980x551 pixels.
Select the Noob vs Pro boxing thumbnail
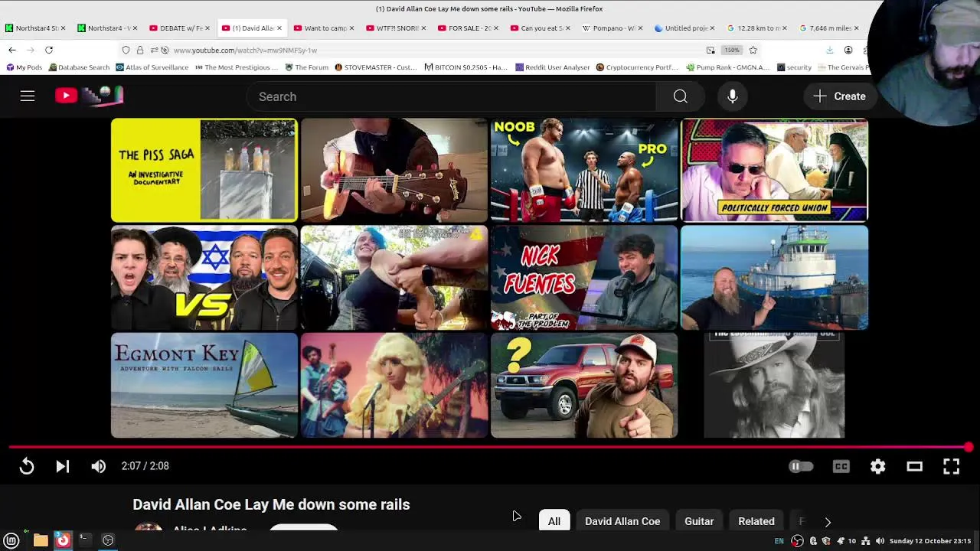tap(584, 170)
